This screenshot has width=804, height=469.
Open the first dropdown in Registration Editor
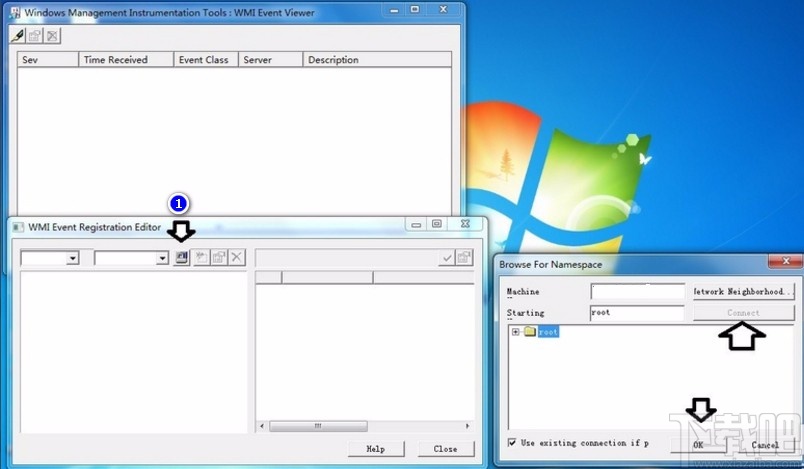(x=73, y=258)
